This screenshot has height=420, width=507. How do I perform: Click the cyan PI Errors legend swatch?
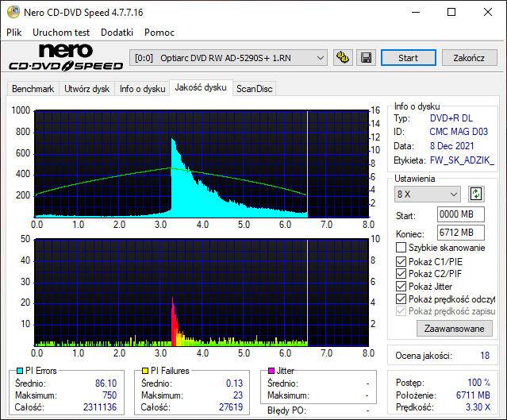(20, 371)
